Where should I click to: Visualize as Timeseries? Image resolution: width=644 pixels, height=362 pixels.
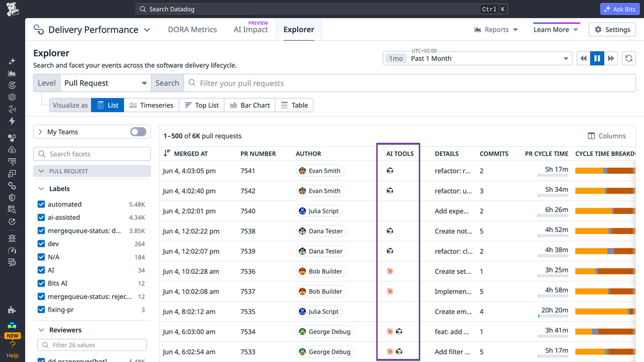(151, 105)
